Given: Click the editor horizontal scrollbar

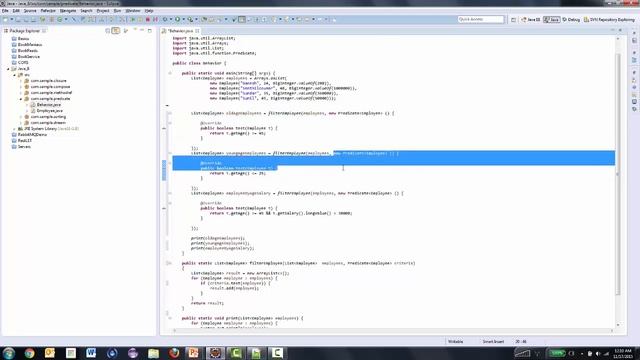Looking at the screenshot, I should pos(392,330).
